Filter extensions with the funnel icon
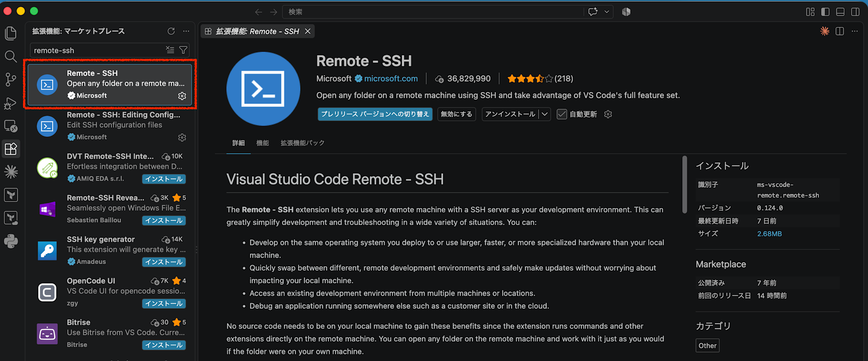 (184, 50)
